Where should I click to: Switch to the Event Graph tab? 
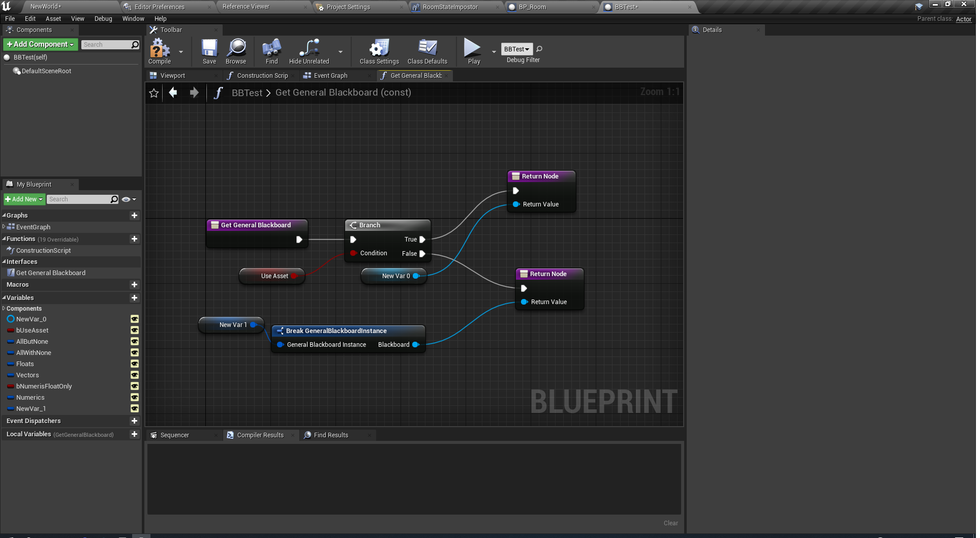click(x=330, y=76)
